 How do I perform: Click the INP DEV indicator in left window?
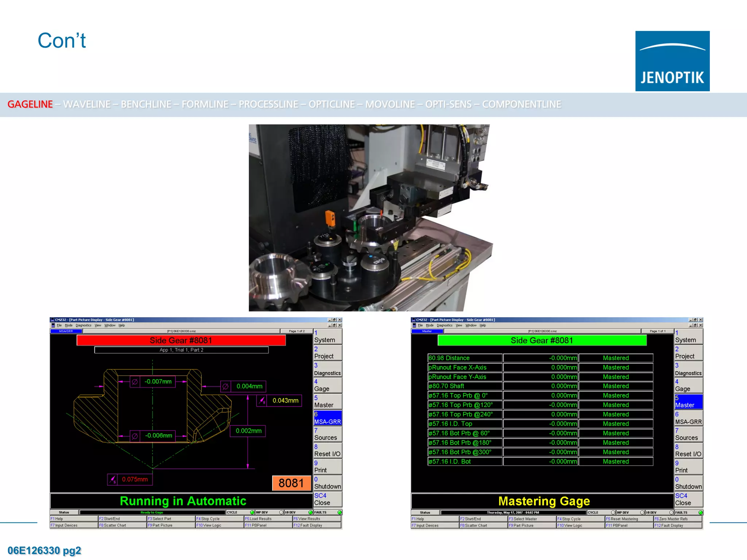click(x=281, y=513)
